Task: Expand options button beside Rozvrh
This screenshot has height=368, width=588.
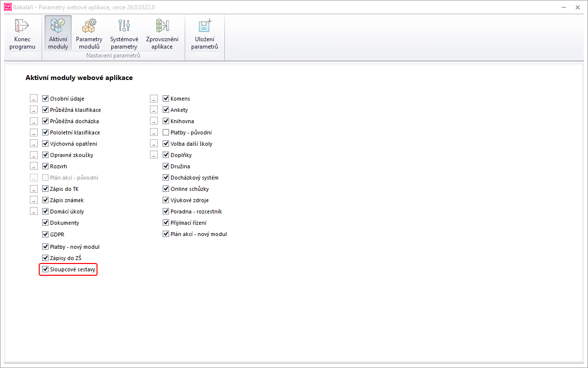Action: 34,166
